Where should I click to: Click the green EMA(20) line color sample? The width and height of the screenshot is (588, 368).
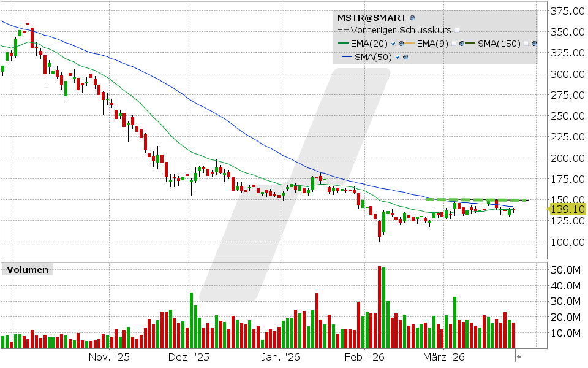click(343, 44)
